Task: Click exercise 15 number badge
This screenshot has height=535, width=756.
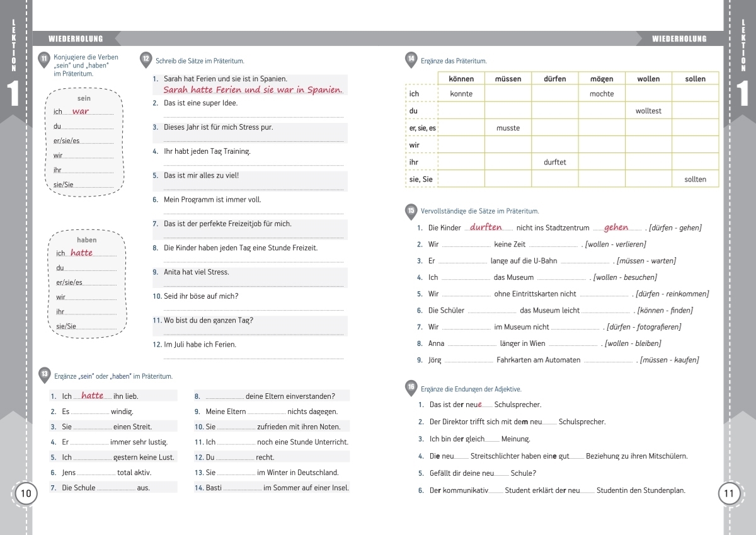Action: pos(411,210)
